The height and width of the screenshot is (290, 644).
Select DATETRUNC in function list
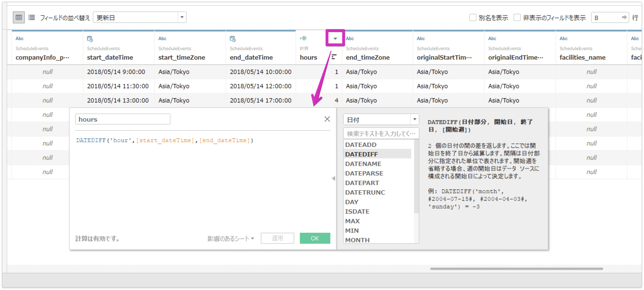coord(365,192)
